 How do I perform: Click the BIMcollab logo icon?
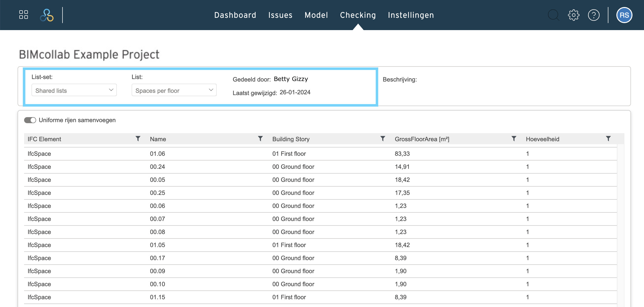47,15
